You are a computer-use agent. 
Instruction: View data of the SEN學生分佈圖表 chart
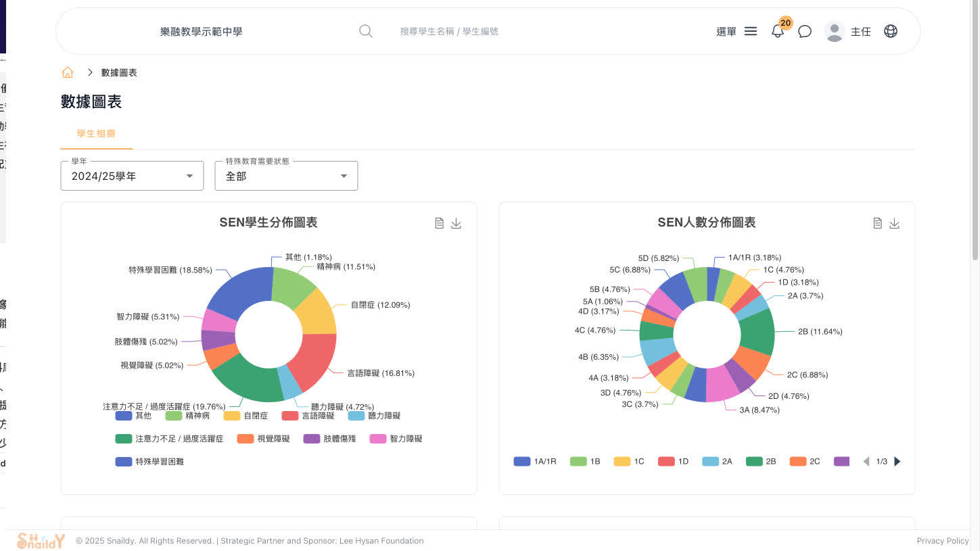[x=440, y=223]
